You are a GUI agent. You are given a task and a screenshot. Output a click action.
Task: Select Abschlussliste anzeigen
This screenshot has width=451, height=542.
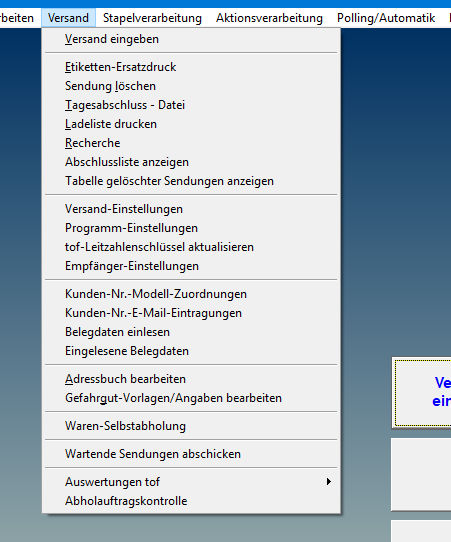[x=191, y=162]
